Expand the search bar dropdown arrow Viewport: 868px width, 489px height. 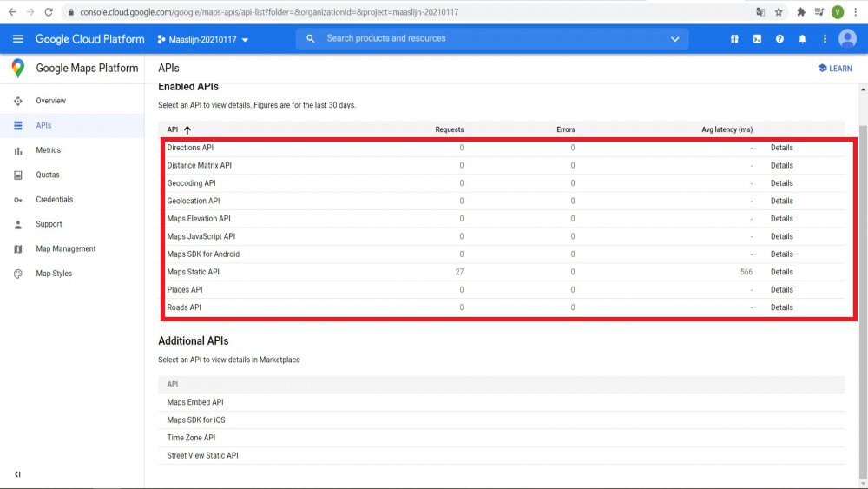pos(675,39)
